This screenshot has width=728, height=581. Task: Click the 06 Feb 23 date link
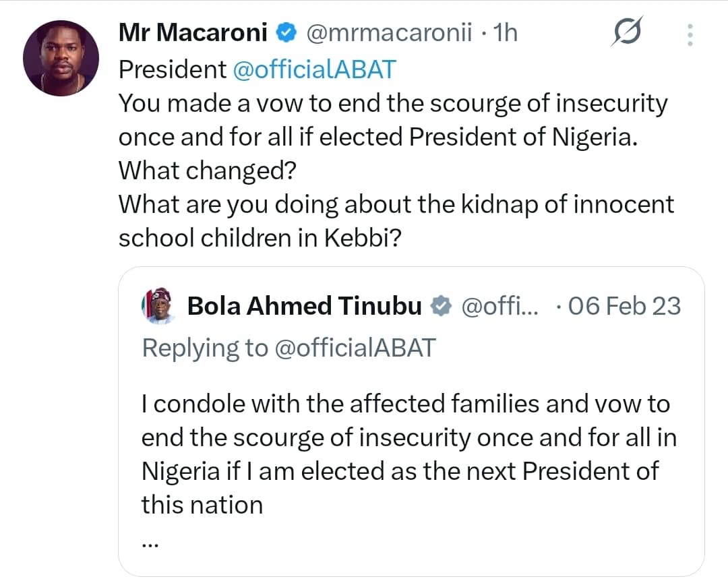pyautogui.click(x=624, y=305)
